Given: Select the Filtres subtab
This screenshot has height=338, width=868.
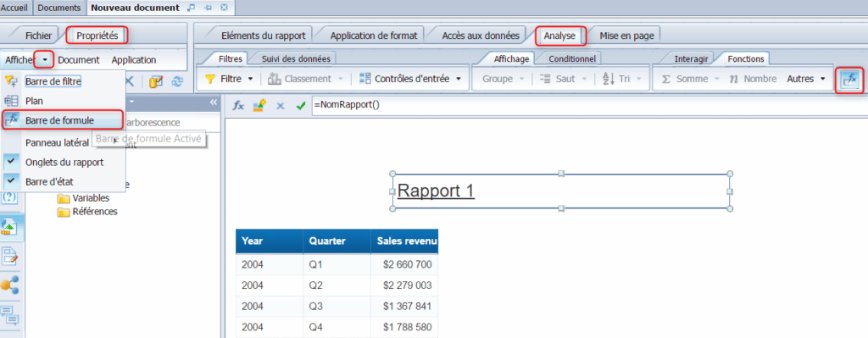Looking at the screenshot, I should [x=231, y=58].
